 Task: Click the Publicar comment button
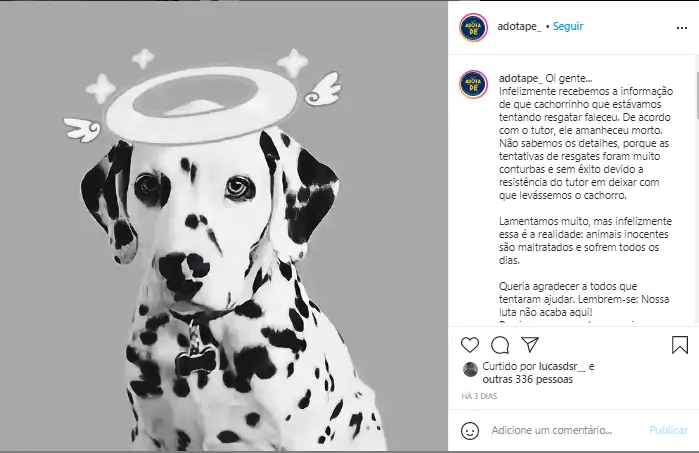[668, 430]
